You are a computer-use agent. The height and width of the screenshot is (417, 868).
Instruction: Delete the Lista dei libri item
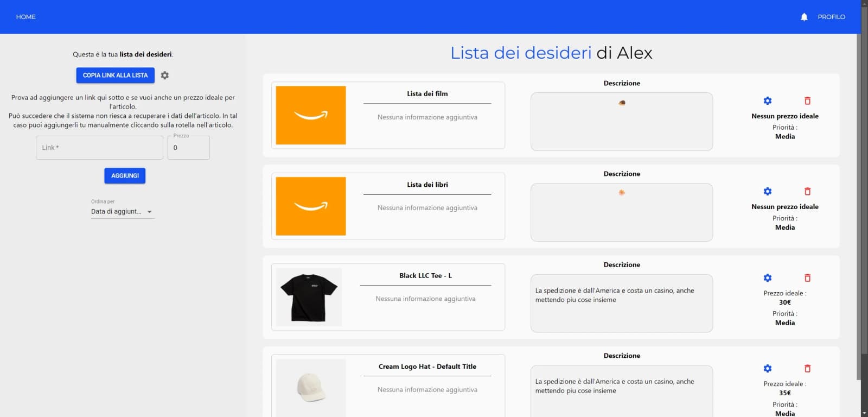click(x=807, y=192)
